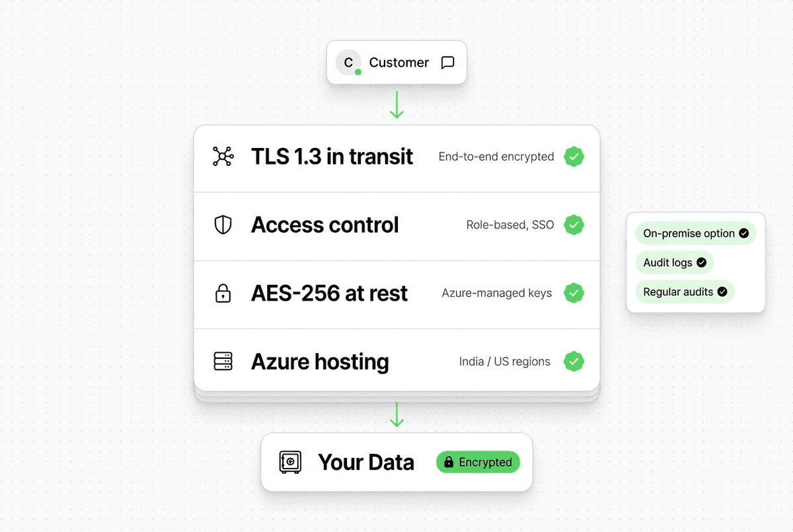Click the padlock icon beside AES-256 at rest

(x=223, y=293)
